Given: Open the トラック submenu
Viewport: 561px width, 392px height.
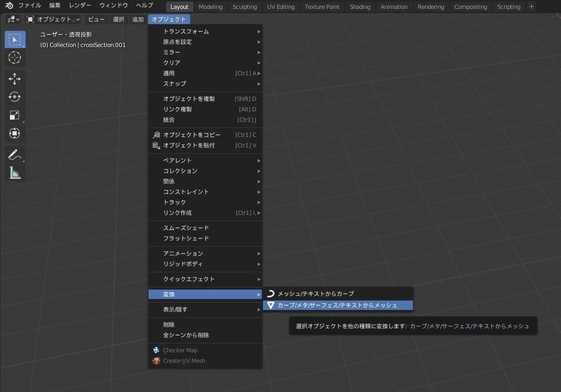Looking at the screenshot, I should [205, 202].
